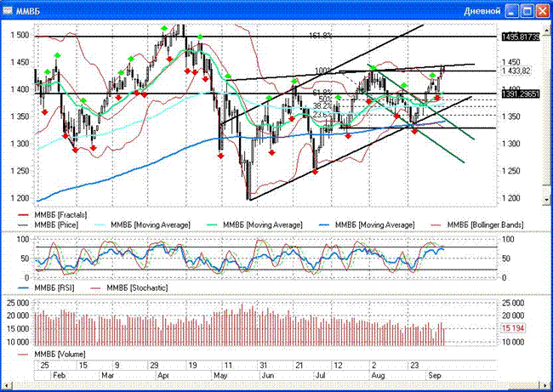Click the 61.8% Fibonacci level label

tap(322, 93)
